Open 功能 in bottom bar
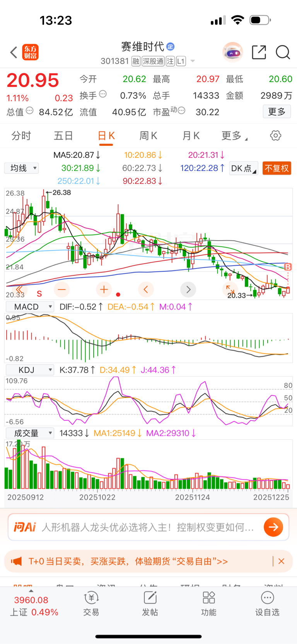The image size is (297, 644). pos(209,603)
